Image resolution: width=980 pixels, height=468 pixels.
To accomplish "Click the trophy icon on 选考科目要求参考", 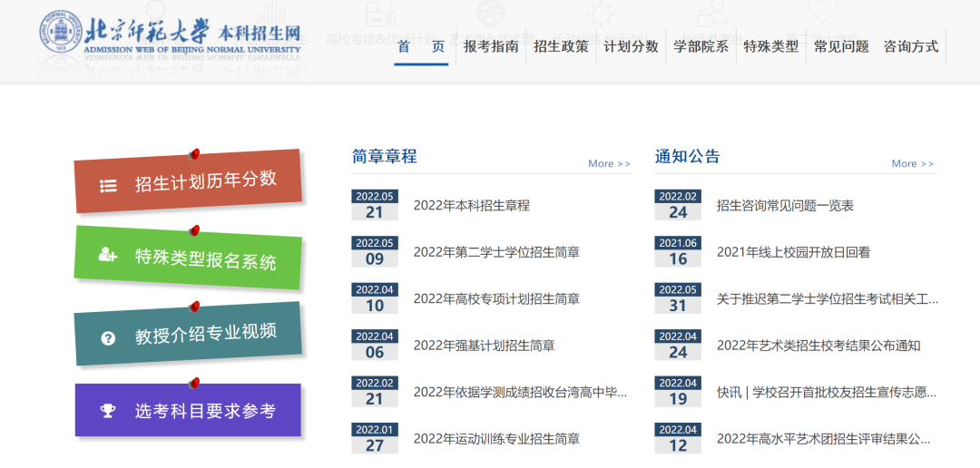I will [x=108, y=411].
